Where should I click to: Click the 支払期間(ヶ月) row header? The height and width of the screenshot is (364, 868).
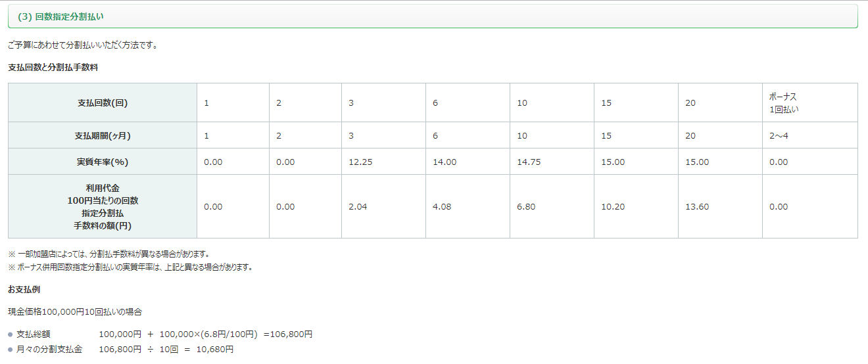102,136
